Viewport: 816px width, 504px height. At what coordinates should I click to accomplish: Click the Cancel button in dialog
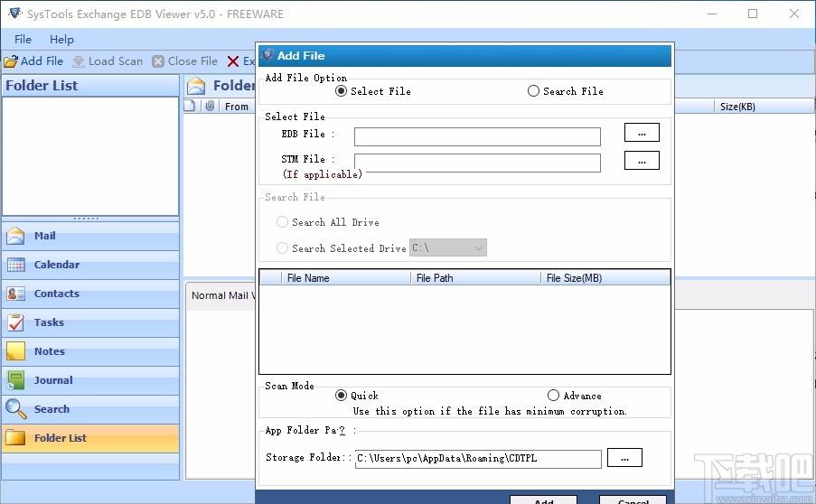coord(633,499)
